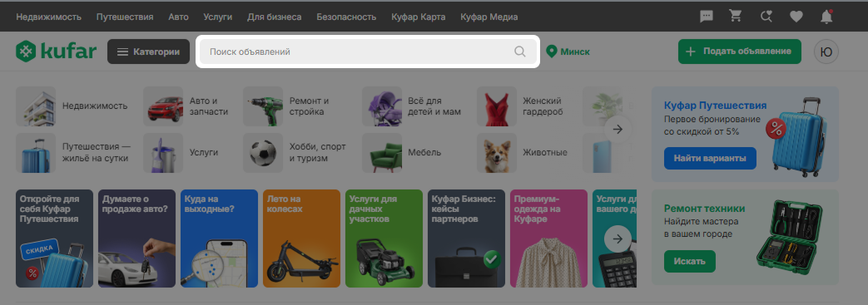Open saved searches icon with heart
The image size is (868, 305).
766,17
